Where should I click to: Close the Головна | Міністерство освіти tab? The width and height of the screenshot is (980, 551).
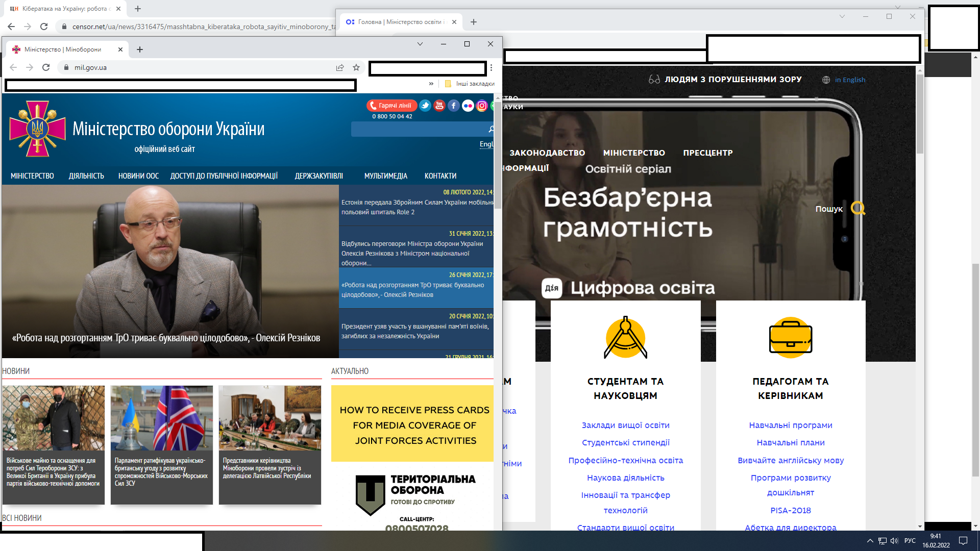[454, 22]
